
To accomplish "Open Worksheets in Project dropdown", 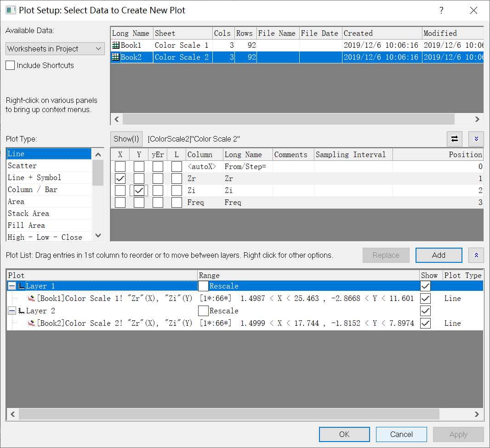I will (x=55, y=49).
